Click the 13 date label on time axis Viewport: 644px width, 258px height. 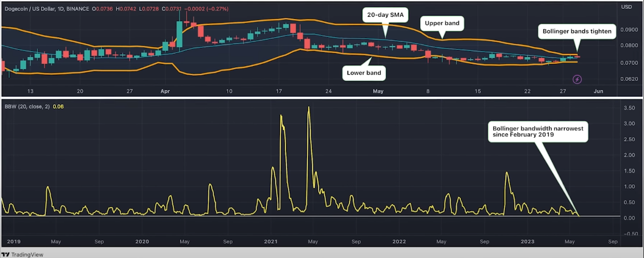[x=30, y=91]
